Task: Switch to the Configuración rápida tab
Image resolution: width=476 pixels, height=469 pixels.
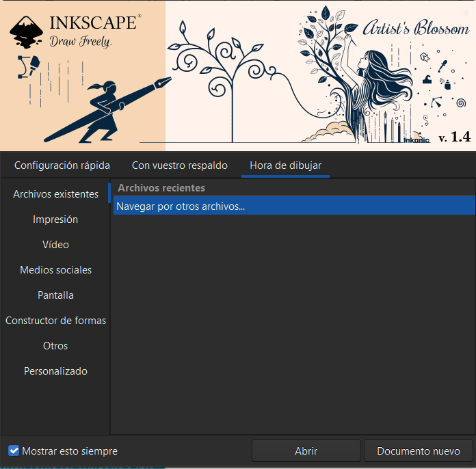Action: point(62,165)
